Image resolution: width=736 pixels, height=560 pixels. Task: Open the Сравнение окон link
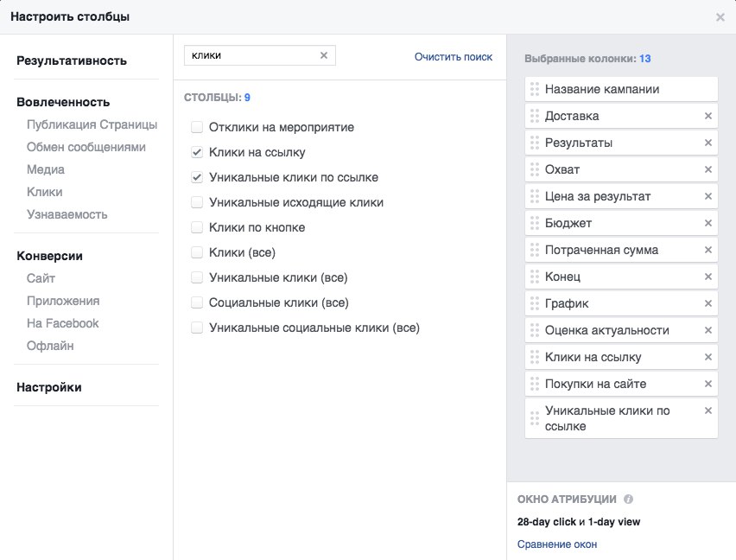point(557,544)
